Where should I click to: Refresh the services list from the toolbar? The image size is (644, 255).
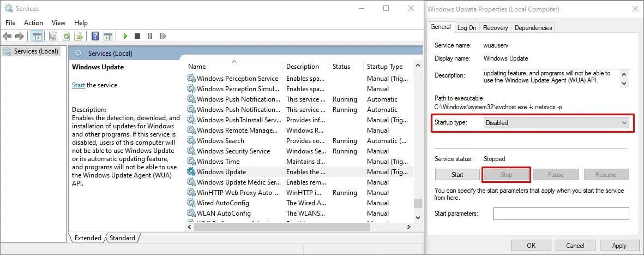pos(66,36)
